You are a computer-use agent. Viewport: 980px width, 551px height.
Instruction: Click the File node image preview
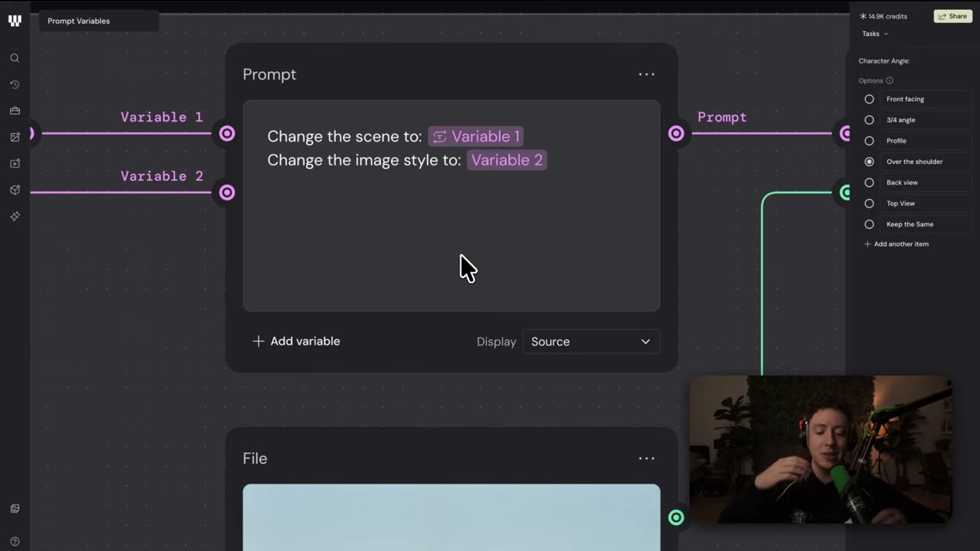[x=451, y=517]
